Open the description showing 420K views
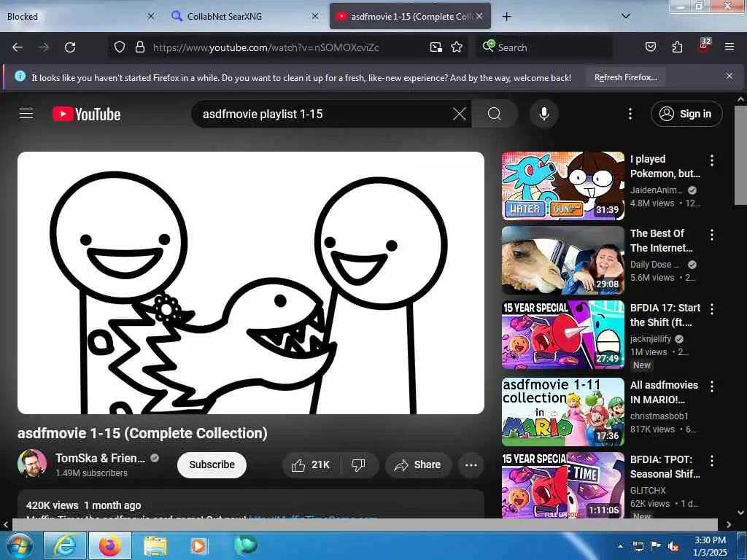This screenshot has height=560, width=747. (x=251, y=505)
